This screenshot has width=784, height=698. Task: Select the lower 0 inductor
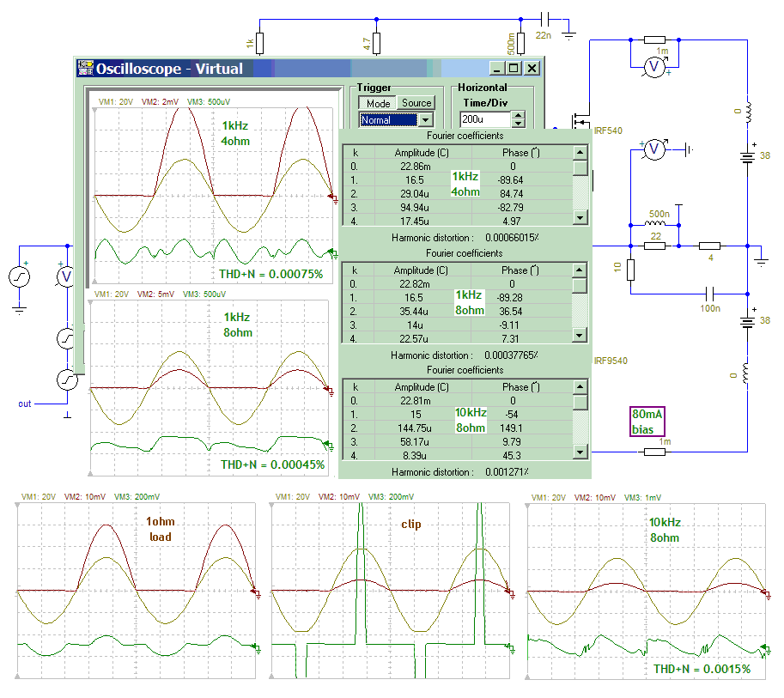coord(746,373)
